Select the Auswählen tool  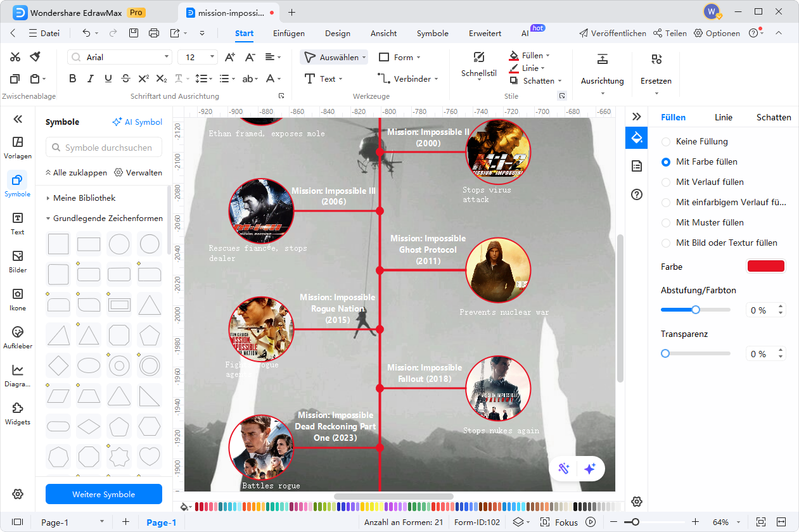333,56
